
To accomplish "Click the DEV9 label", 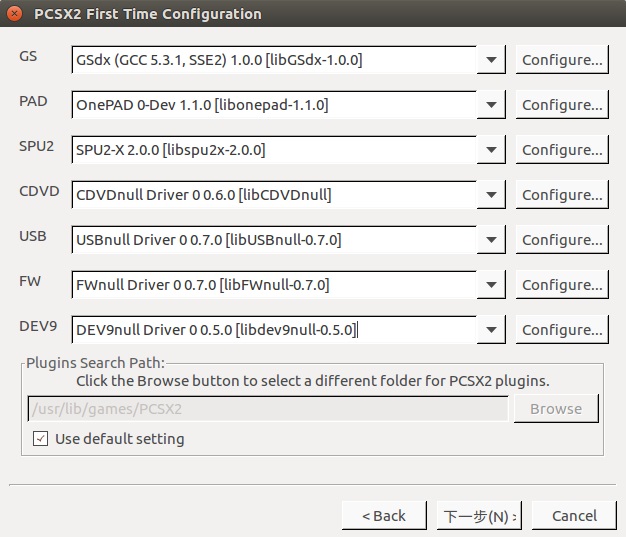I will (38, 326).
